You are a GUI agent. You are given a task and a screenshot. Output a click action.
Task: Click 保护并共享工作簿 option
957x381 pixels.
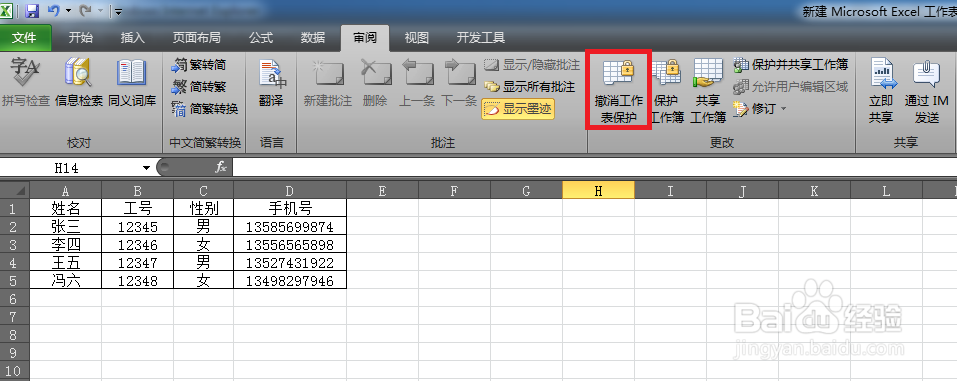(x=791, y=65)
